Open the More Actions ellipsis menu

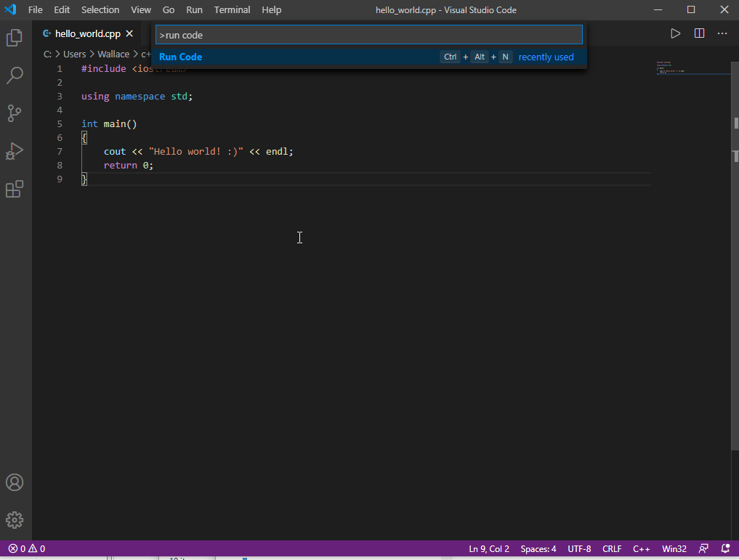tap(722, 33)
